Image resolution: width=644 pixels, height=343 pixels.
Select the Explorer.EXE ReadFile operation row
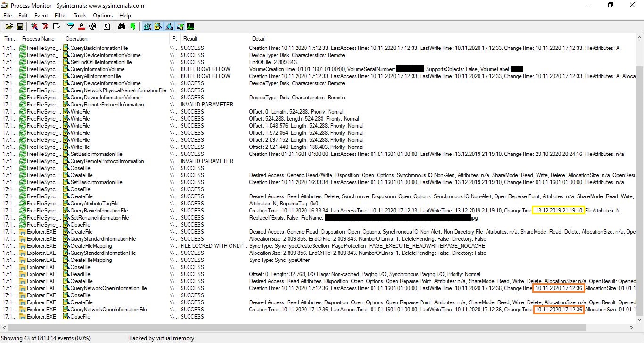point(318,274)
